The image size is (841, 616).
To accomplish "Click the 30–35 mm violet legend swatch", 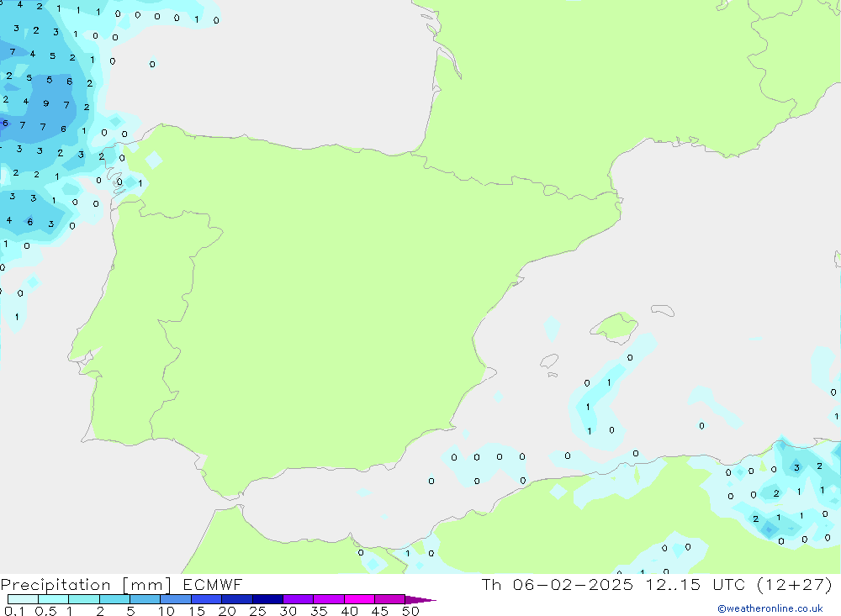I will (298, 599).
